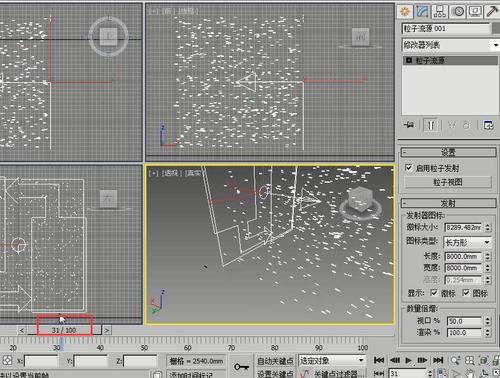Toggle the 徽标 display checkbox

[433, 293]
